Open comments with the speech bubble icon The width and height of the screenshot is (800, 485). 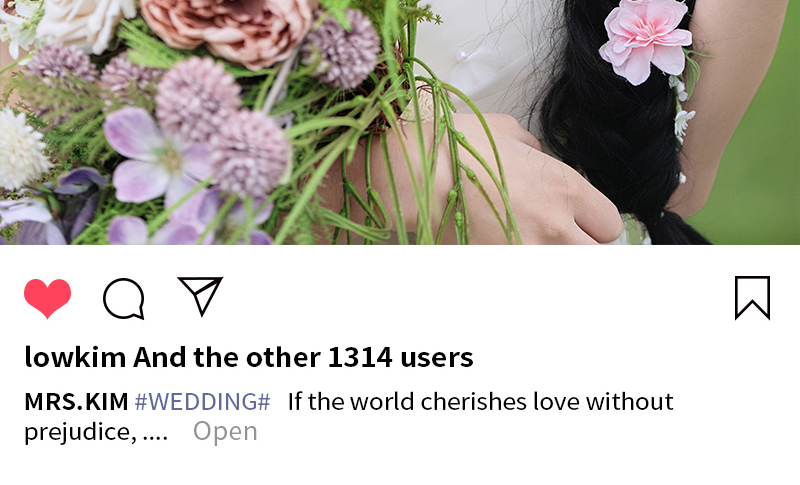pos(124,299)
